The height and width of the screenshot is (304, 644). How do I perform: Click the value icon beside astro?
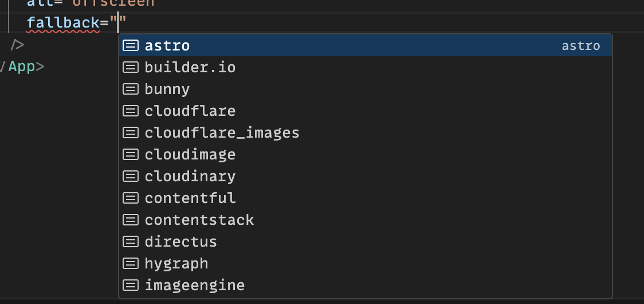pyautogui.click(x=131, y=46)
